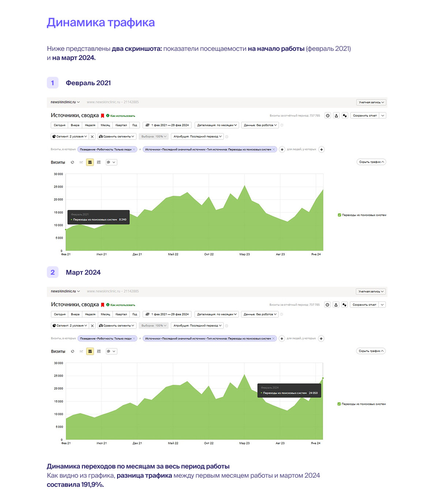Select the pie chart view in the February 2021 chart
439x504 pixels.
[x=72, y=162]
